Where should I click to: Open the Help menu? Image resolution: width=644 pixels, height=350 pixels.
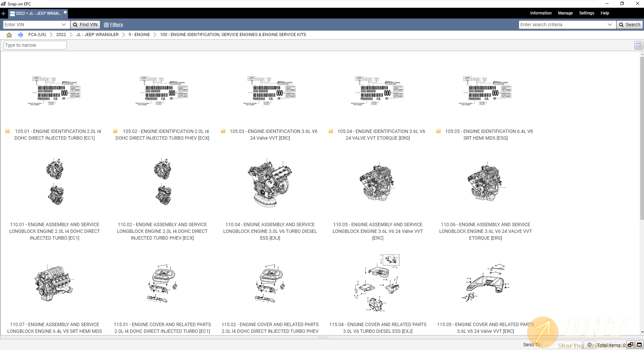[605, 13]
